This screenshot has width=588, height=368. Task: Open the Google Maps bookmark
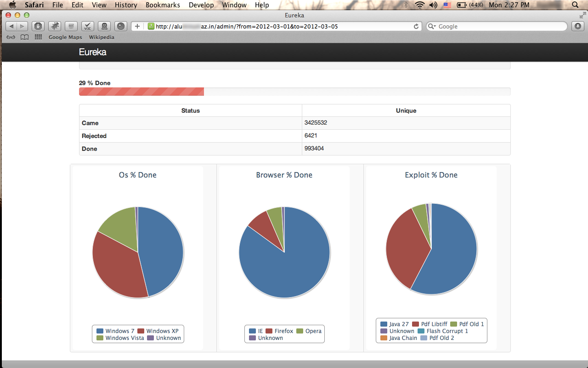[65, 37]
